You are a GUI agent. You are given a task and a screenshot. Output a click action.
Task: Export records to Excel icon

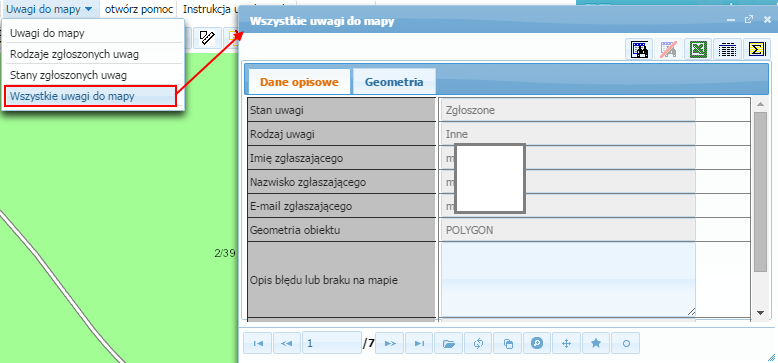[698, 49]
